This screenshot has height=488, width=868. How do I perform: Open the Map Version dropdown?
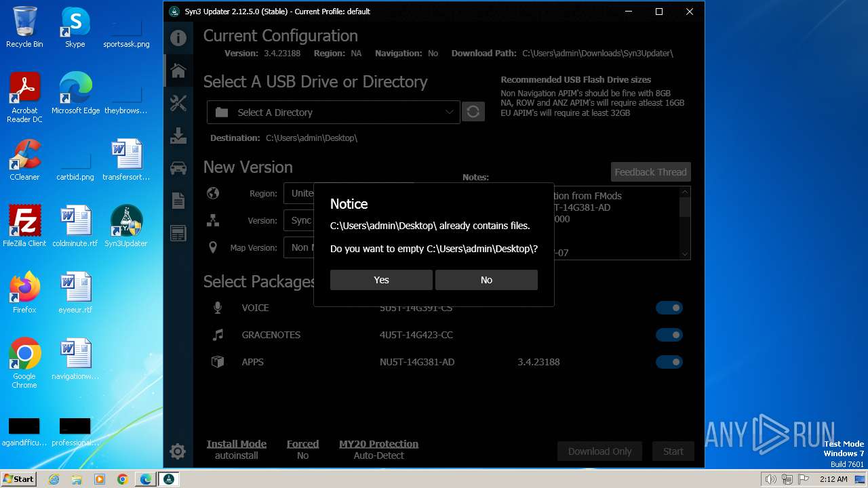click(x=298, y=247)
